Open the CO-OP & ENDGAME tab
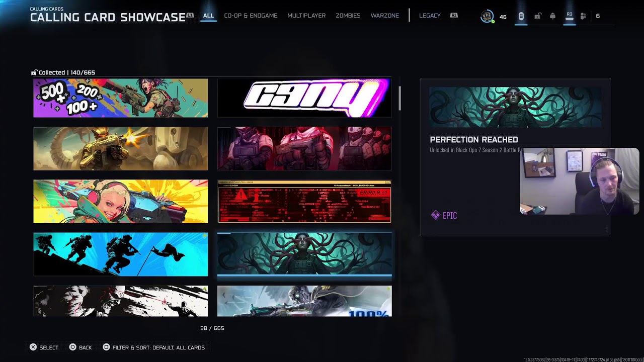Image resolution: width=644 pixels, height=362 pixels. click(251, 16)
